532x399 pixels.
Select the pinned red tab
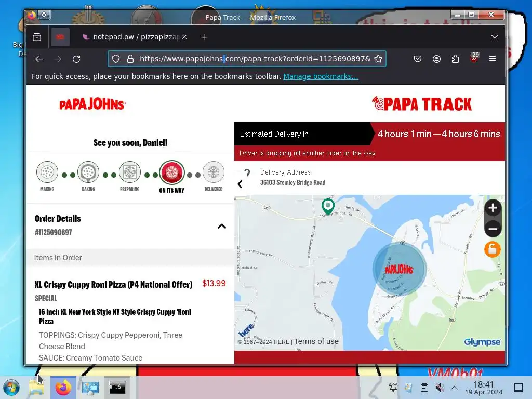pyautogui.click(x=60, y=37)
